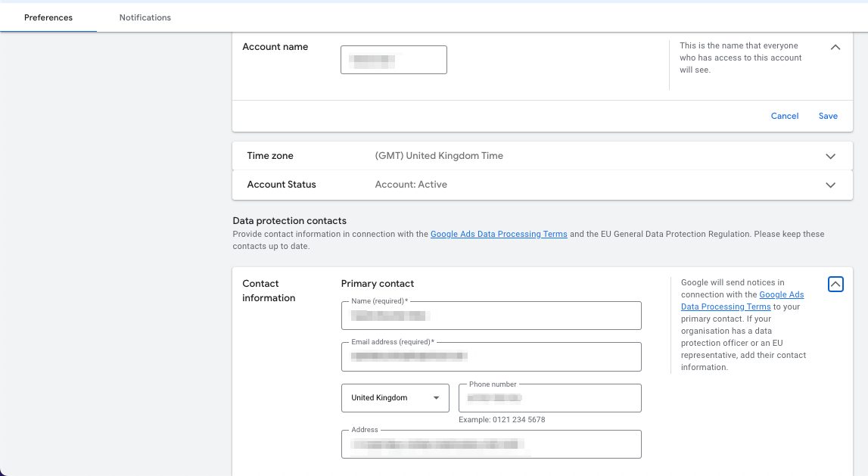Save the account name change
Screen dimensions: 868x476
828,116
